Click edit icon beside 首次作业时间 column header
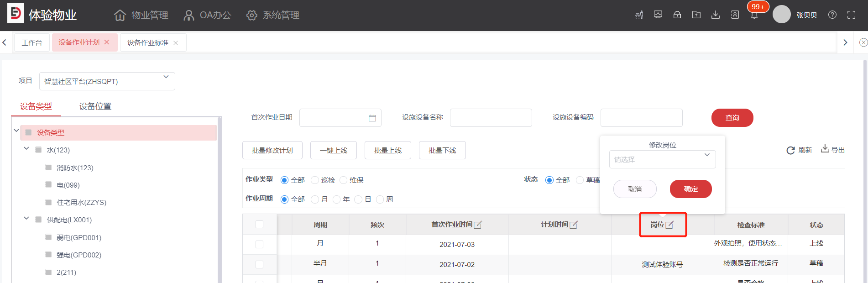868x283 pixels. pyautogui.click(x=478, y=225)
